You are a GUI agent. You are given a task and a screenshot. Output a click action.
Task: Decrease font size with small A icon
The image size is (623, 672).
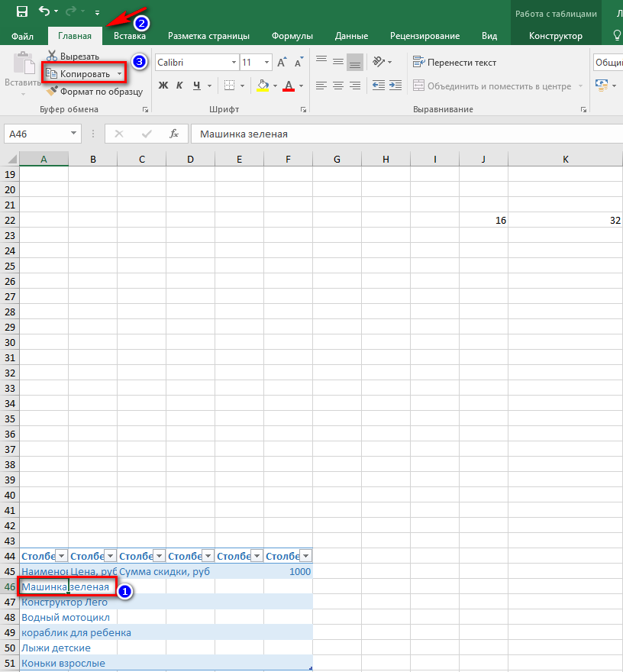tap(299, 63)
